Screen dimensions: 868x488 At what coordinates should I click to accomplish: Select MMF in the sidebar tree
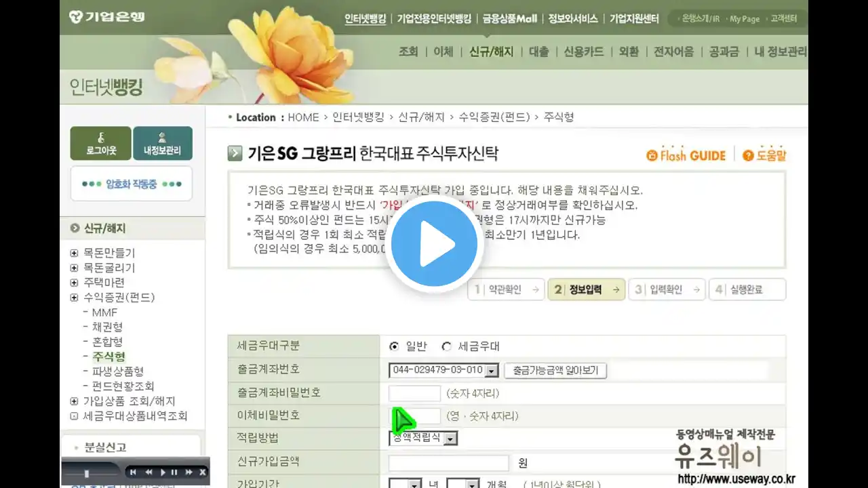(x=104, y=312)
